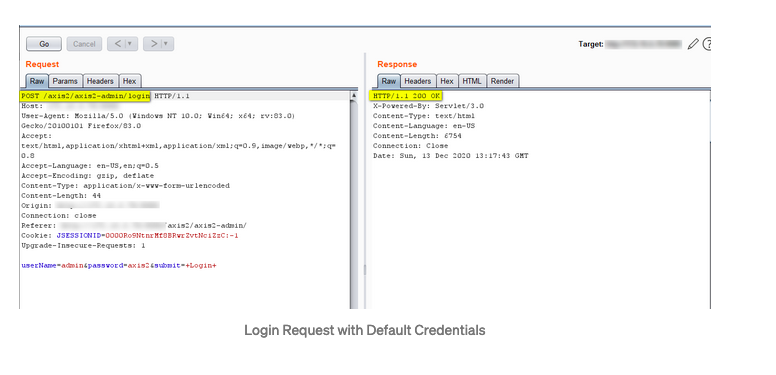Select the Response Raw tab

click(388, 81)
